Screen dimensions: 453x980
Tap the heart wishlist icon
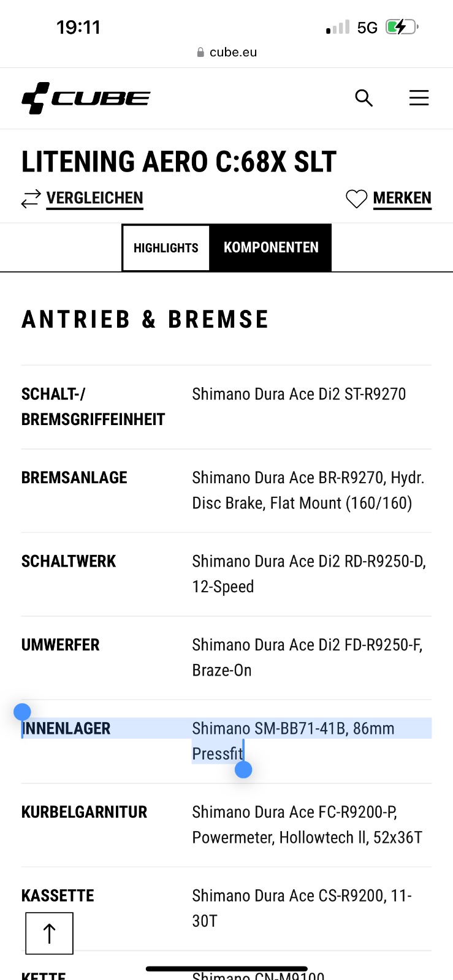point(356,198)
